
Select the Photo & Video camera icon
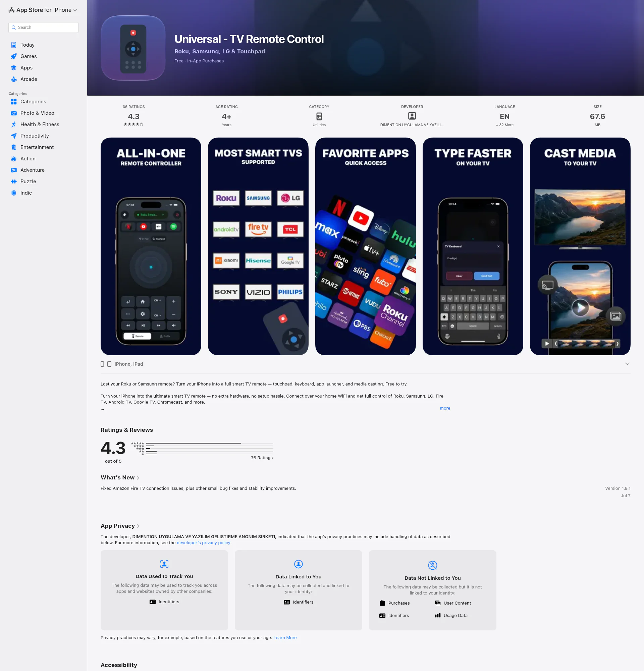pyautogui.click(x=14, y=113)
